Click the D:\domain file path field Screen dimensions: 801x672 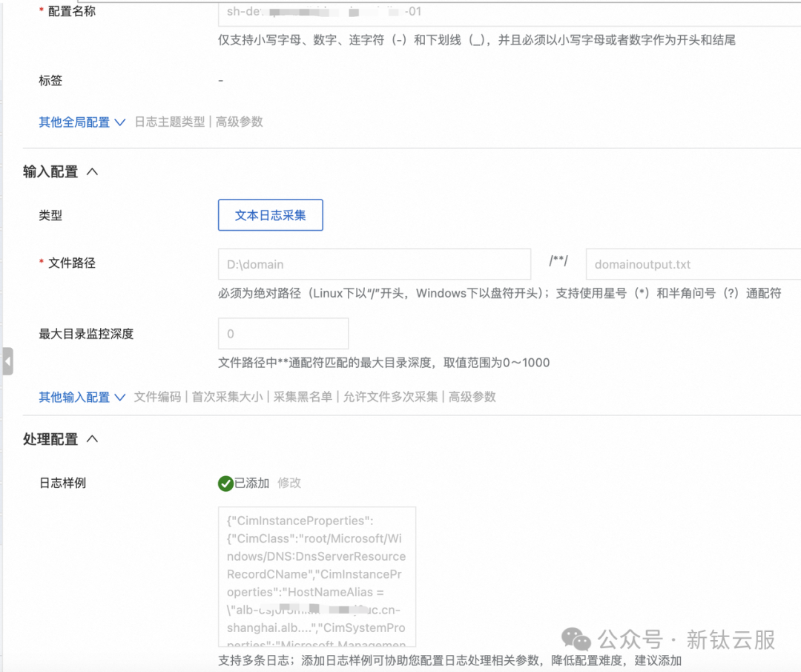[x=375, y=264]
